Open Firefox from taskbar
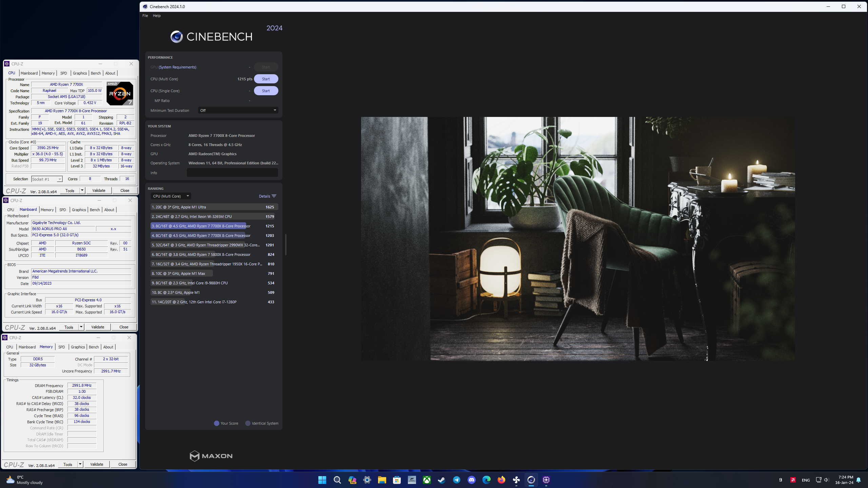The width and height of the screenshot is (868, 488). [x=501, y=480]
